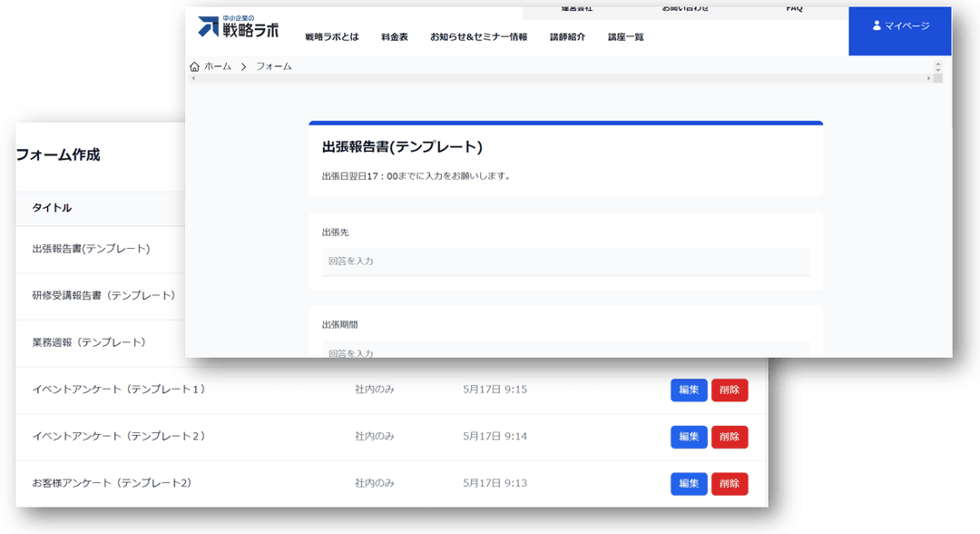Select 業務週報(テンプレート) from the list
Screen dimensions: 980x534
coord(89,342)
